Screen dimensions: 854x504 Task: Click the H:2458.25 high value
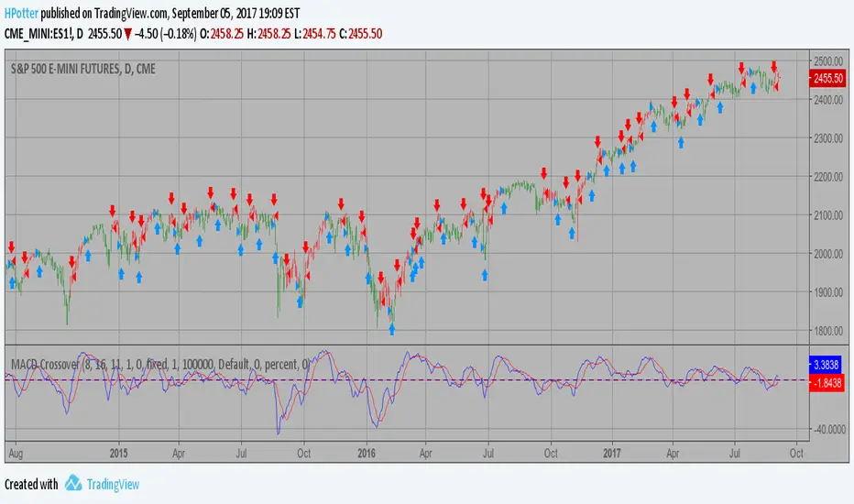268,34
